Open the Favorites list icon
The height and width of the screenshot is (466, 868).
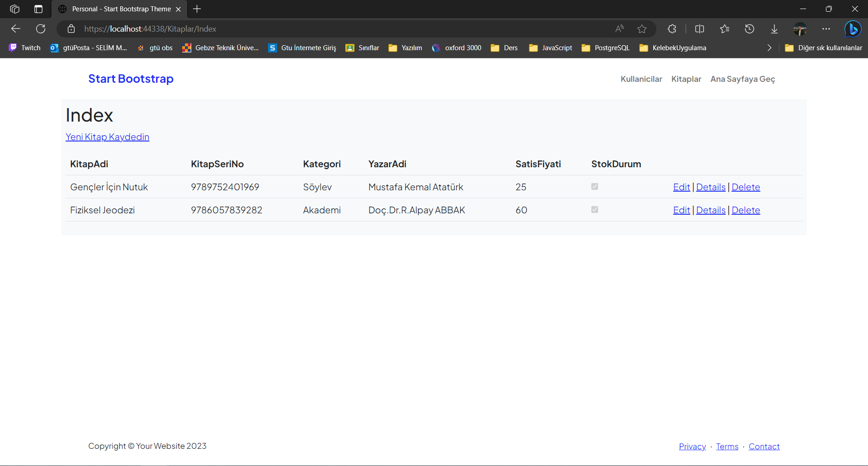(725, 29)
